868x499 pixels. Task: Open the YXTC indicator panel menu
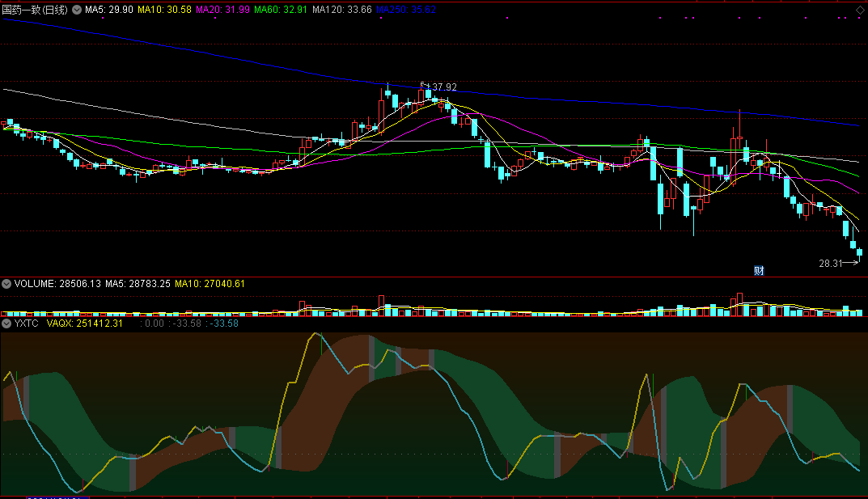tap(6, 323)
